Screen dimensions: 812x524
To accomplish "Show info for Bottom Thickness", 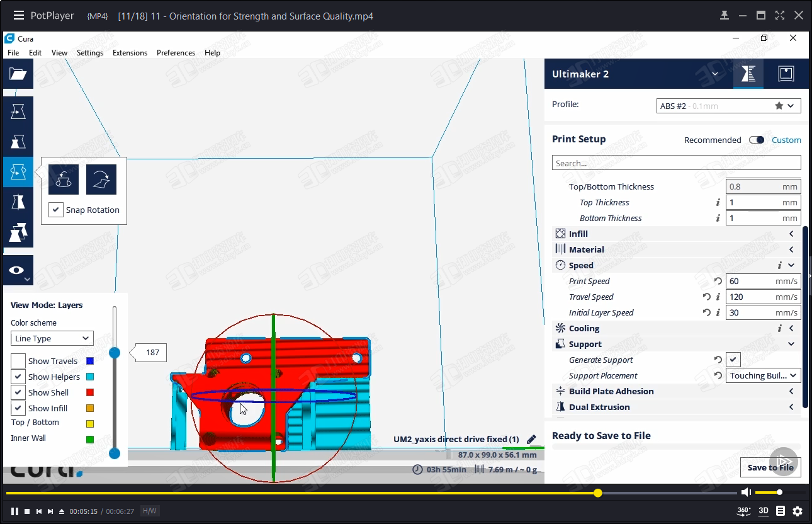I will [x=718, y=218].
